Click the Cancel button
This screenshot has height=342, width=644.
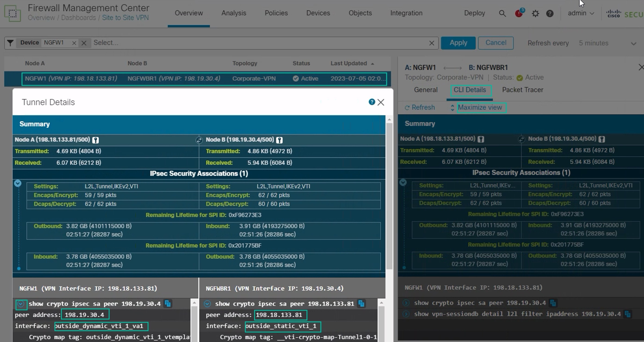click(496, 43)
